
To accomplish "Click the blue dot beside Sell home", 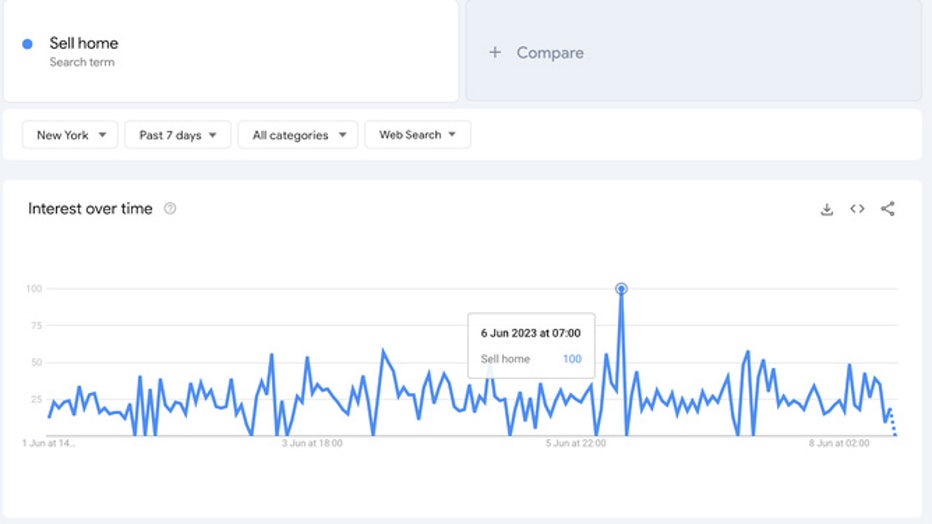I will coord(28,43).
